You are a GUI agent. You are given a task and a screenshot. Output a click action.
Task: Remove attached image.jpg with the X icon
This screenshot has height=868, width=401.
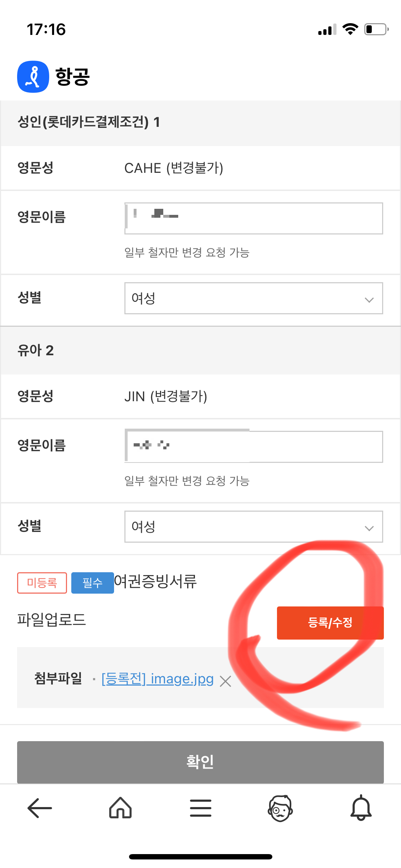tap(225, 681)
